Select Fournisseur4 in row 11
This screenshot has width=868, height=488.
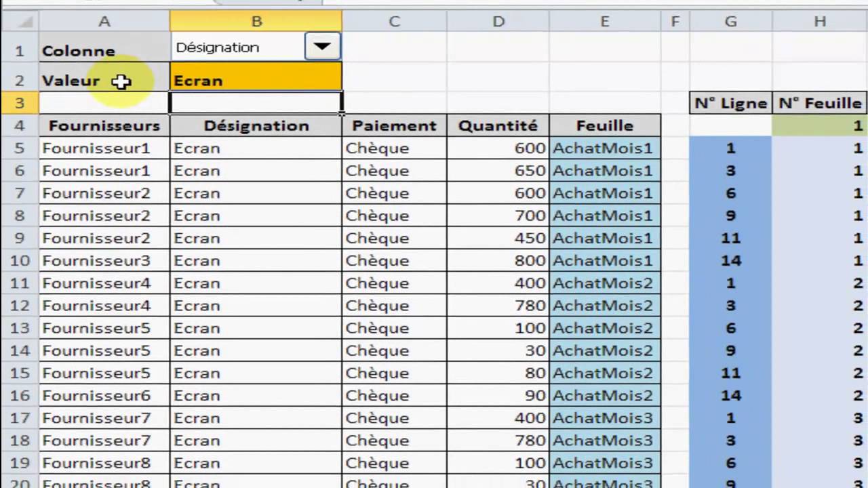104,283
